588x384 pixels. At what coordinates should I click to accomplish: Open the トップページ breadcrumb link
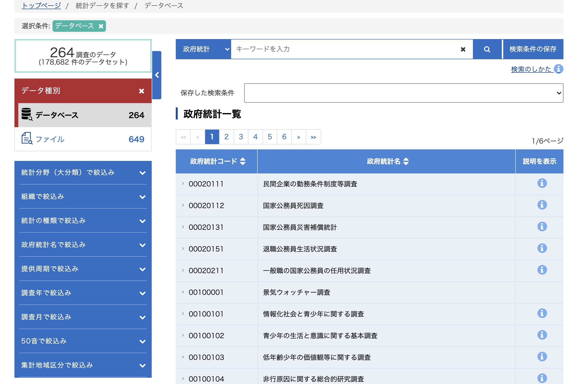(41, 6)
